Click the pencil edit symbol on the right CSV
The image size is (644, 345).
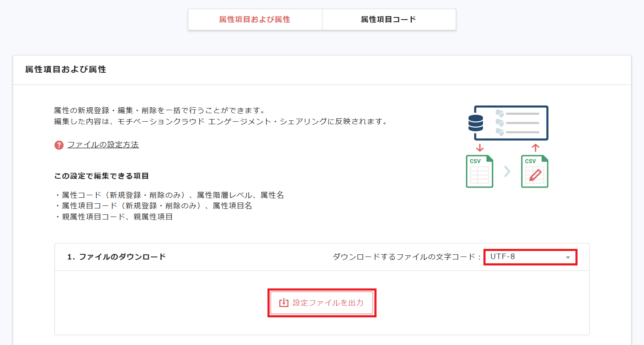(535, 175)
